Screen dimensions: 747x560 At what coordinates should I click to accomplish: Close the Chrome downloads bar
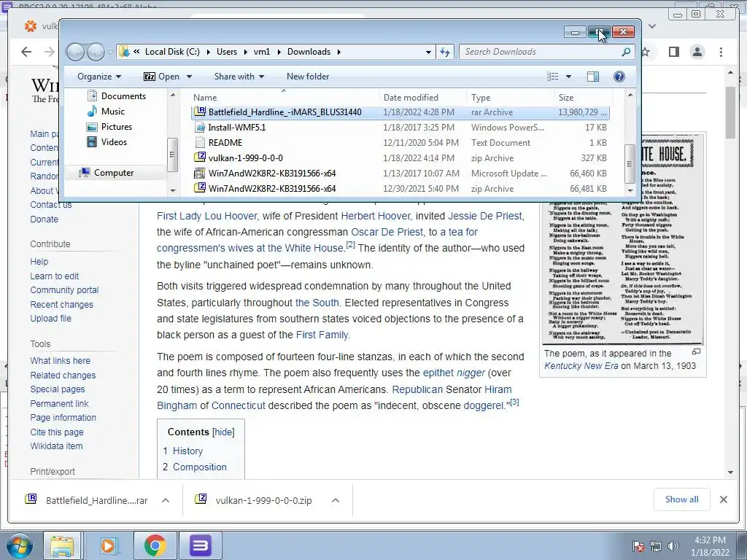[723, 499]
